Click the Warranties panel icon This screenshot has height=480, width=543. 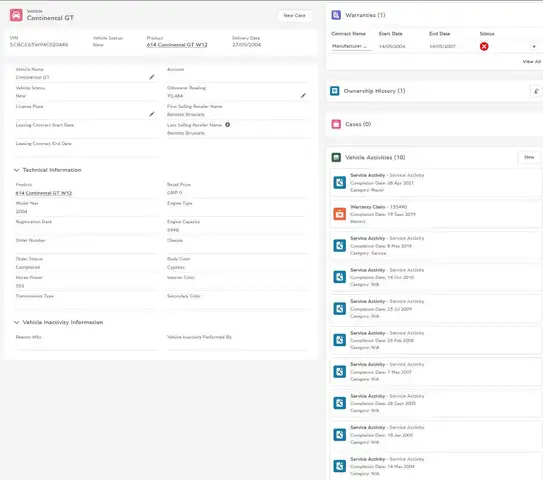(336, 15)
